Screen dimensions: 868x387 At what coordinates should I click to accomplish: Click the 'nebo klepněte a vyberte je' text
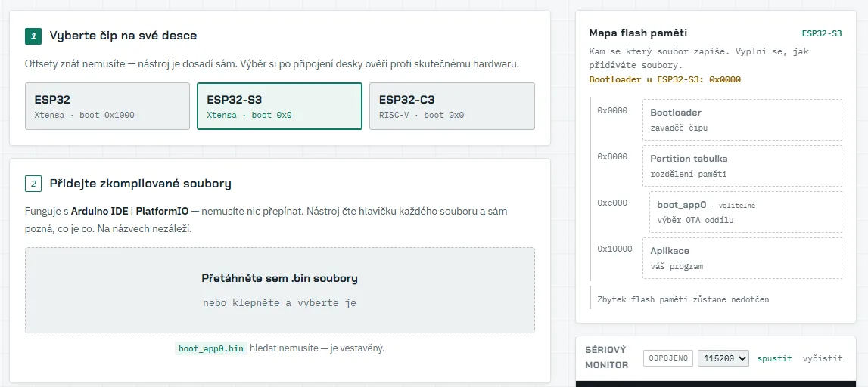[279, 303]
